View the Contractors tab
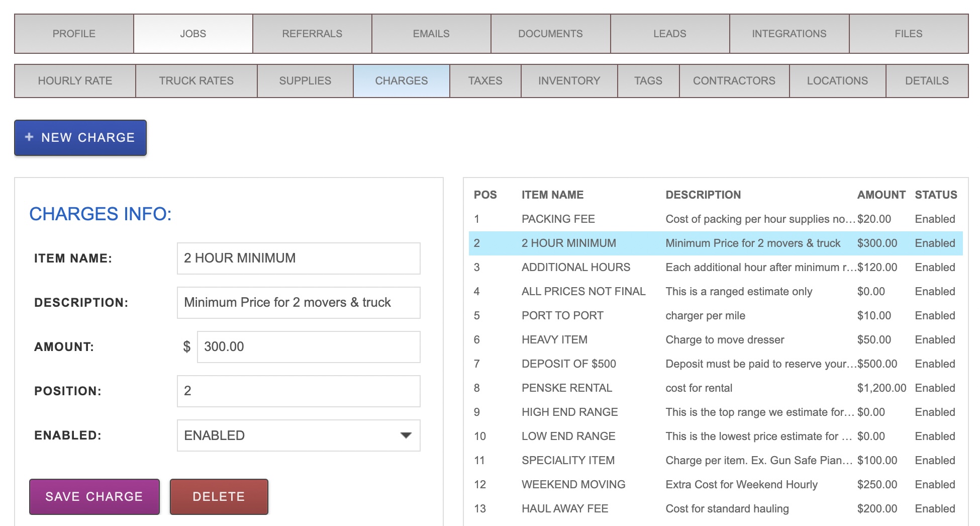This screenshot has height=526, width=980. click(x=734, y=81)
